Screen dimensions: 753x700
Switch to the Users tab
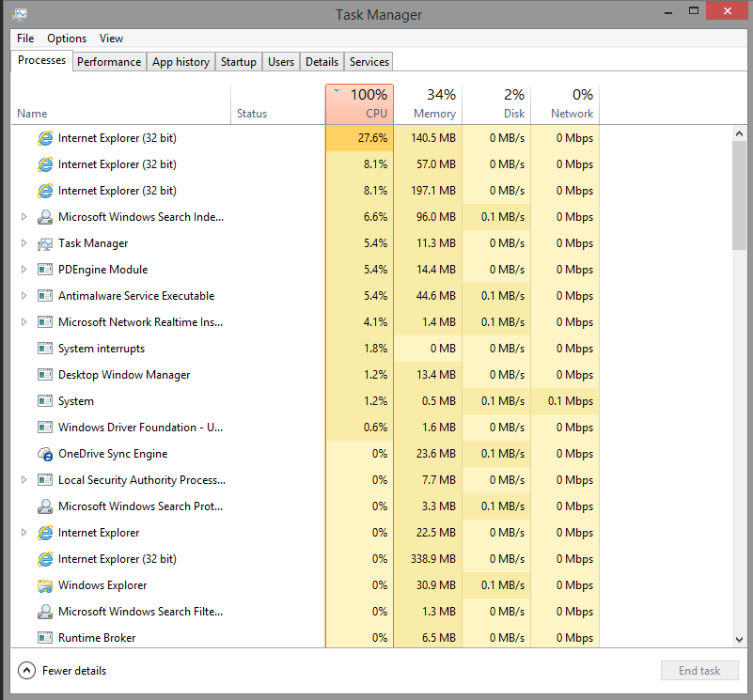[x=281, y=62]
